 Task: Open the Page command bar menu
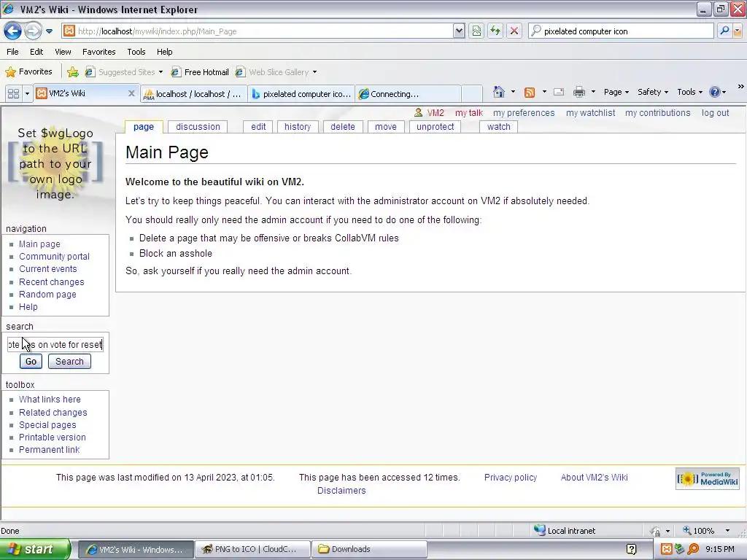tap(616, 92)
